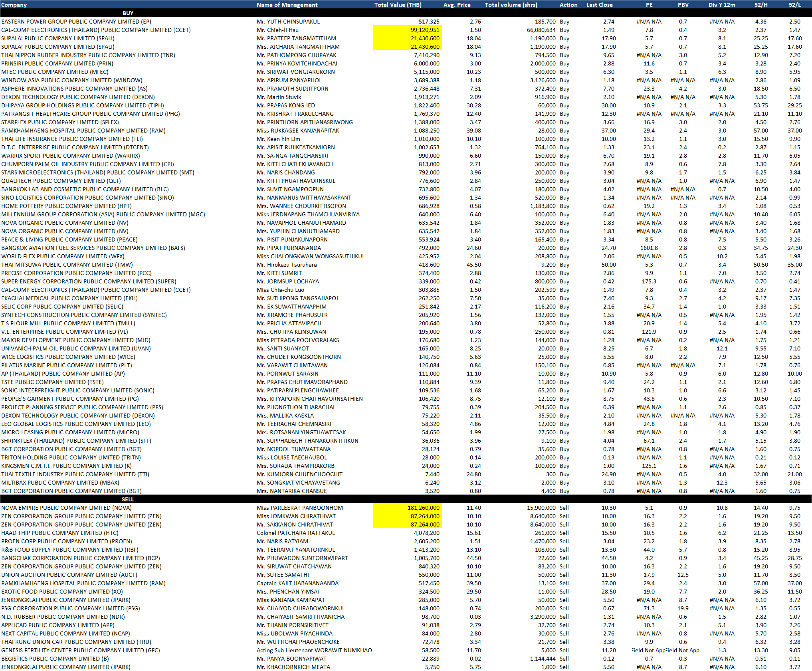Select the '52/H' column header
This screenshot has width=812, height=671.
pyautogui.click(x=761, y=5)
